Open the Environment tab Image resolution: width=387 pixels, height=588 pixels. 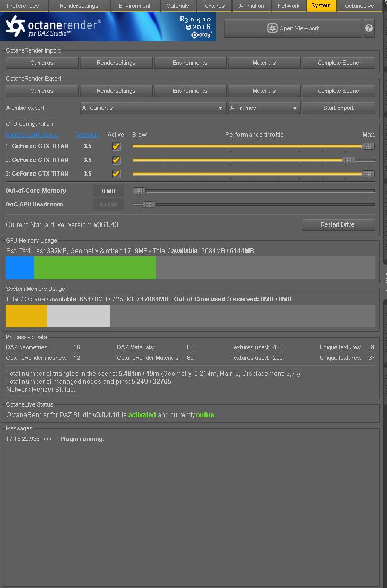[x=135, y=6]
